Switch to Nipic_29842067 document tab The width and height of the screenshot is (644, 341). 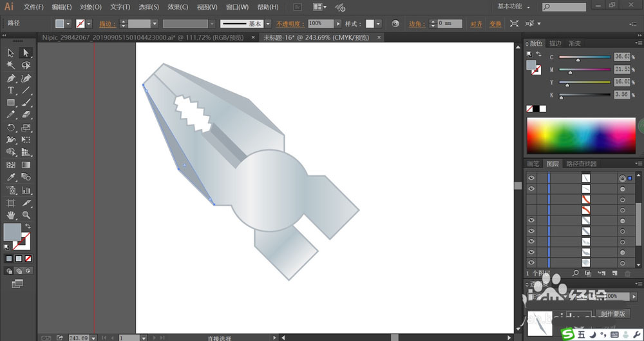click(142, 37)
